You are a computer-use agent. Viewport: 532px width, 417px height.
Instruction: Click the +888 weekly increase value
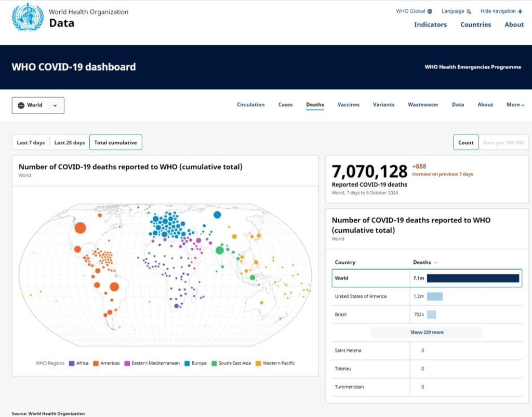[x=419, y=167]
